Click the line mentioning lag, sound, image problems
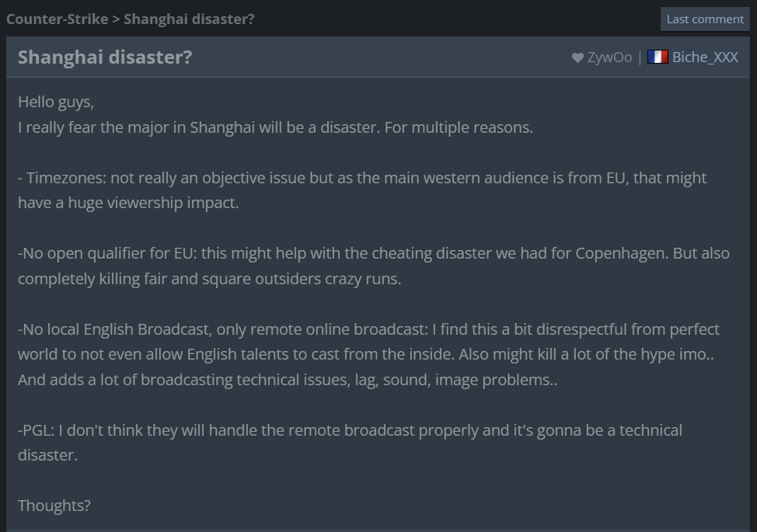 (288, 380)
